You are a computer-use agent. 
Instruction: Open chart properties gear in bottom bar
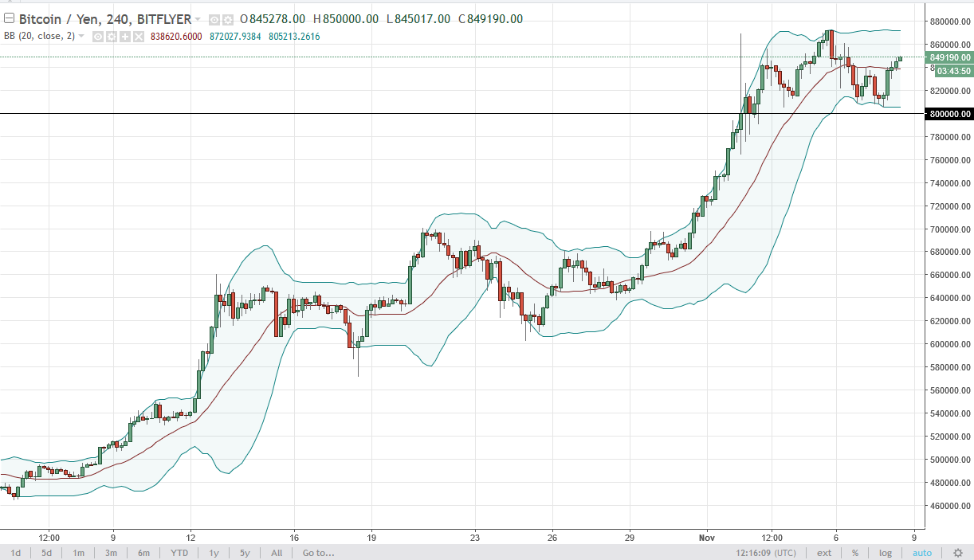tap(957, 553)
